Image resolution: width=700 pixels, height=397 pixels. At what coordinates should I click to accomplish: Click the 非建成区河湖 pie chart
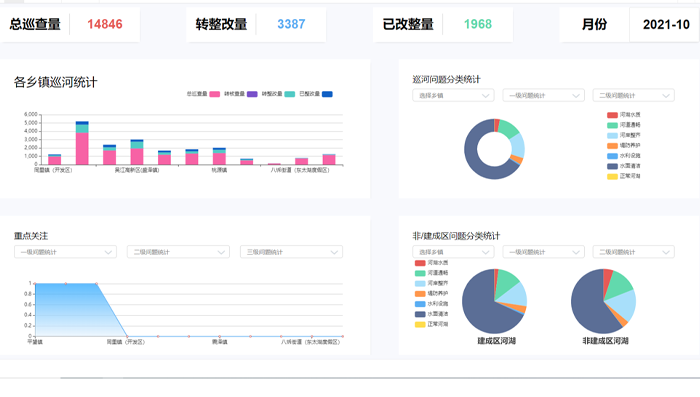[604, 301]
